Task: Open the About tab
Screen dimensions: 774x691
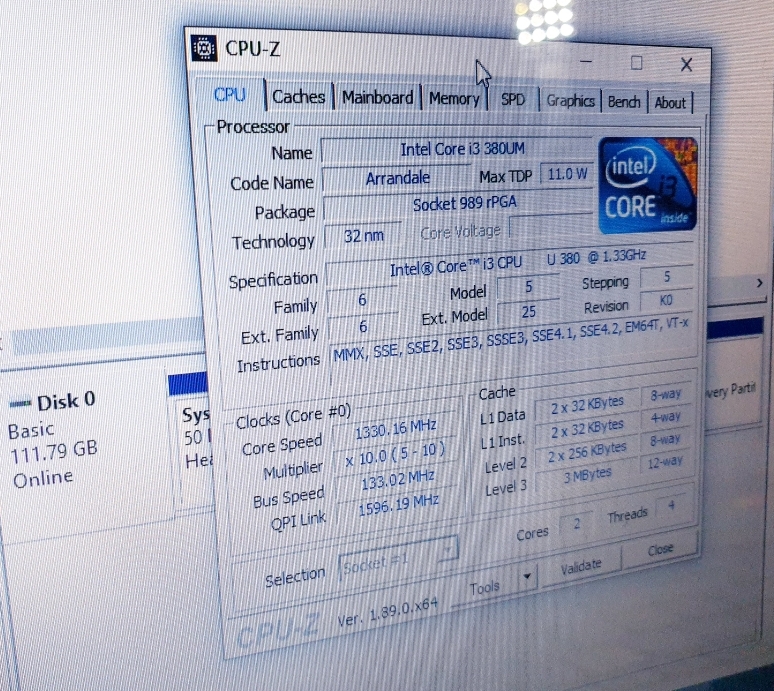Action: 670,102
